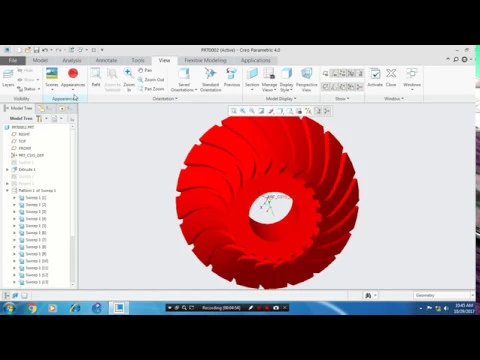Toggle Perspective View

click(x=306, y=79)
